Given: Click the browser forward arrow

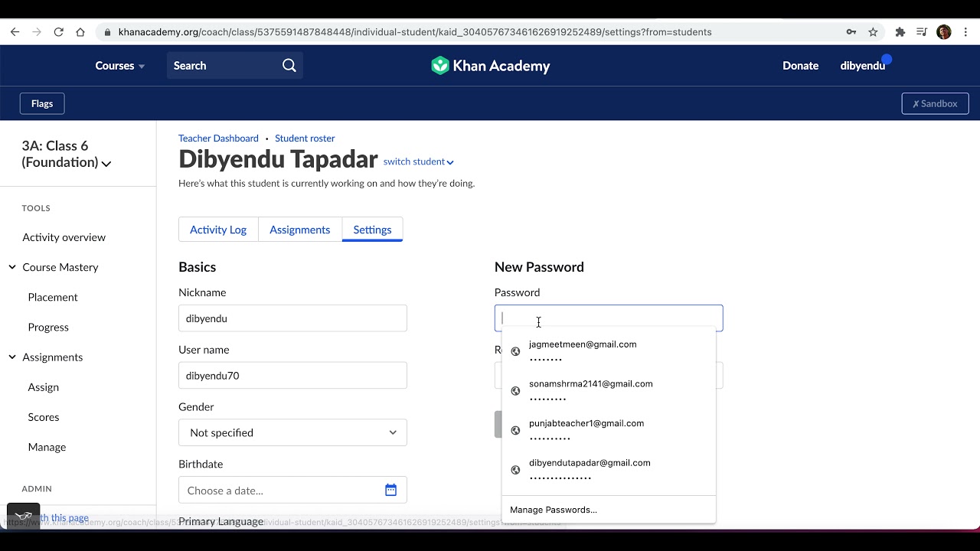Looking at the screenshot, I should tap(36, 32).
